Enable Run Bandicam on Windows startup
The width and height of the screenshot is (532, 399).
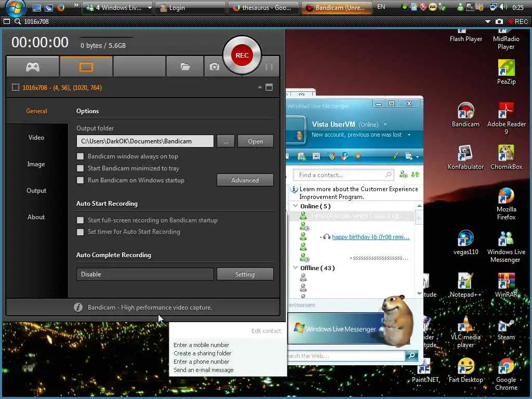click(81, 180)
